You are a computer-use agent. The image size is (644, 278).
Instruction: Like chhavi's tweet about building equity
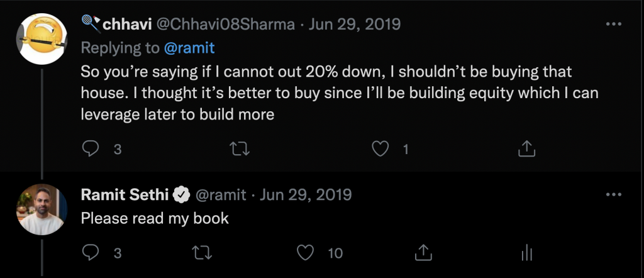[x=379, y=148]
